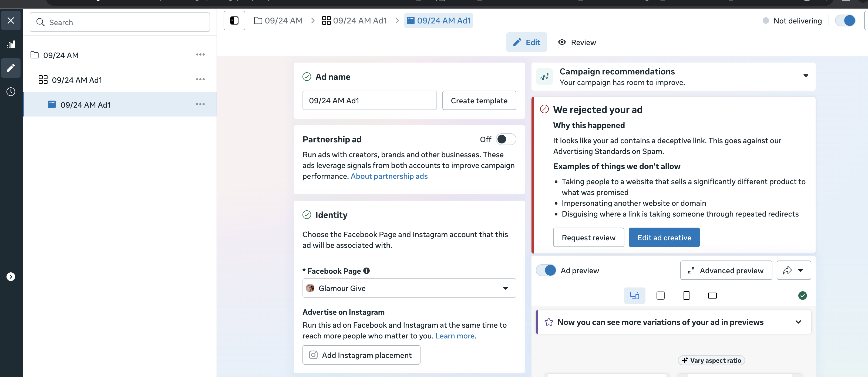Toggle the Ad preview switch
This screenshot has width=868, height=377.
coord(546,270)
